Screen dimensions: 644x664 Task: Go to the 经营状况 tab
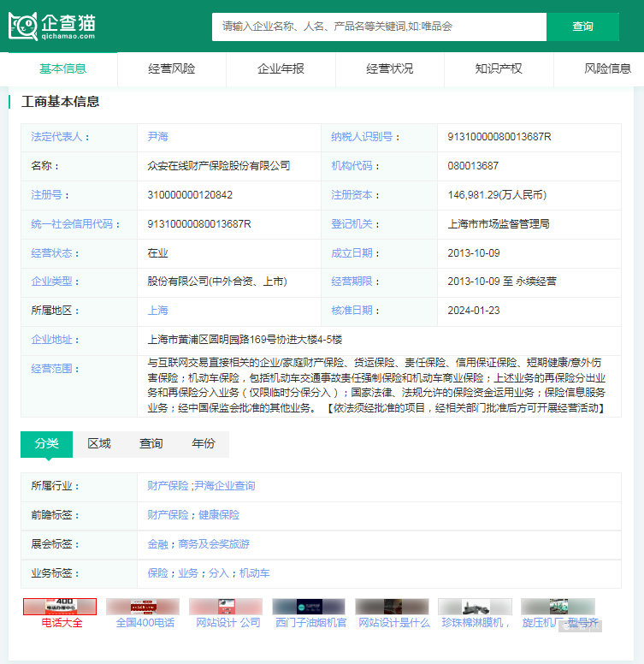[390, 69]
